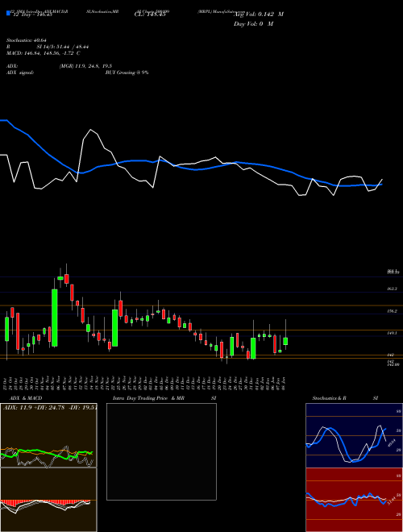Click the white price line peak on the top chart

click(x=90, y=130)
